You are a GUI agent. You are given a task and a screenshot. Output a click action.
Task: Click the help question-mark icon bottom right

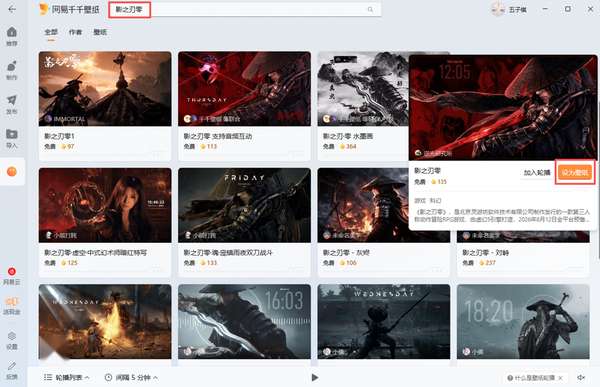click(x=510, y=378)
